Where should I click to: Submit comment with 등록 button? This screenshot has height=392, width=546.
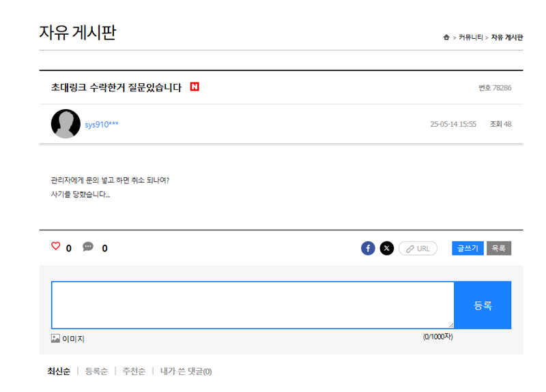tap(483, 305)
